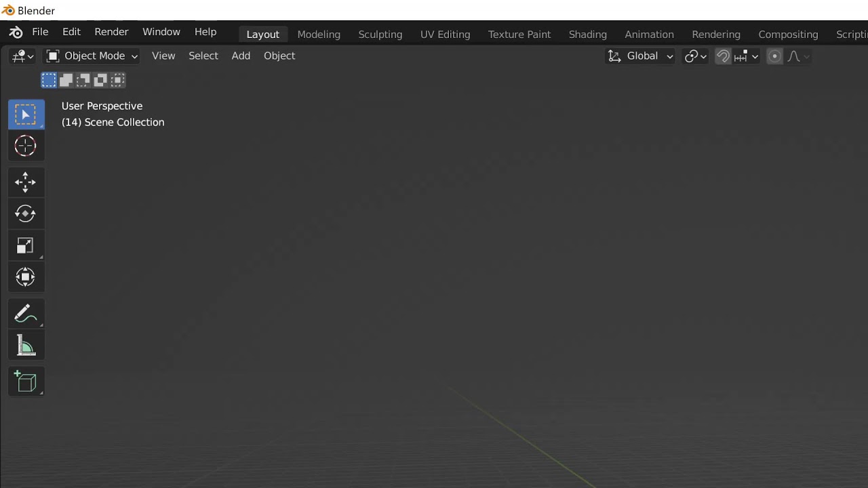Open the viewport View menu
This screenshot has height=488, width=868.
coord(163,56)
